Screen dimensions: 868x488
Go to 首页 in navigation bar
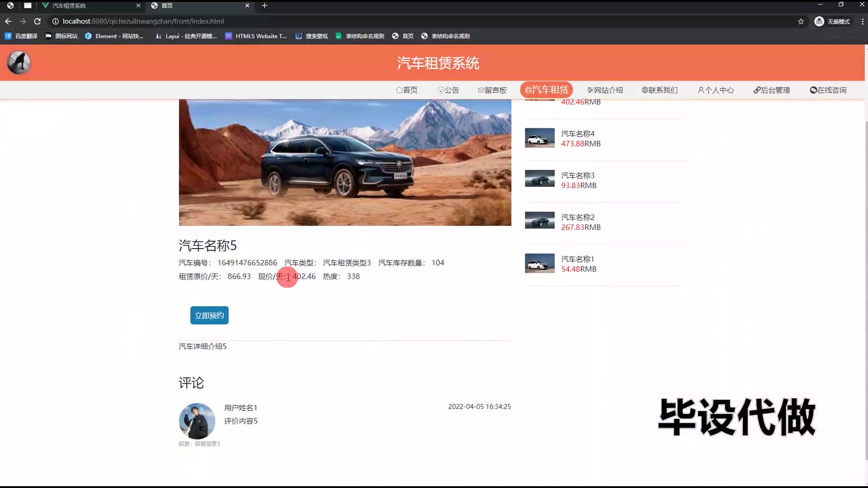pyautogui.click(x=406, y=90)
